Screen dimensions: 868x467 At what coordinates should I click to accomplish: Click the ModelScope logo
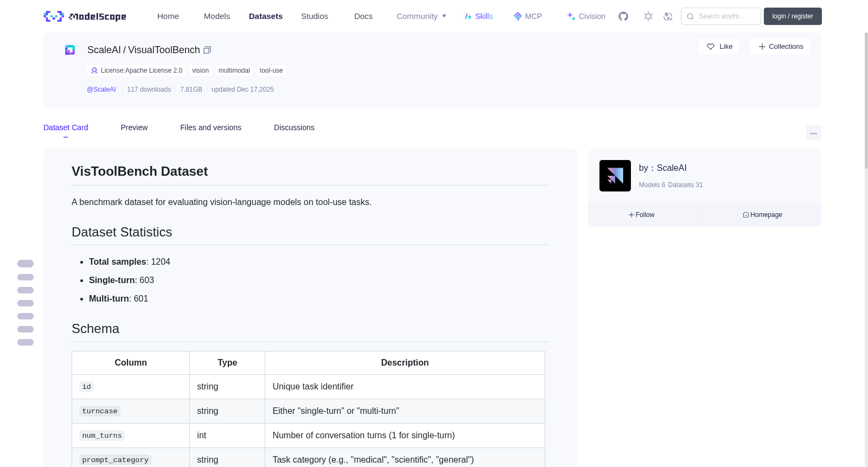[85, 16]
